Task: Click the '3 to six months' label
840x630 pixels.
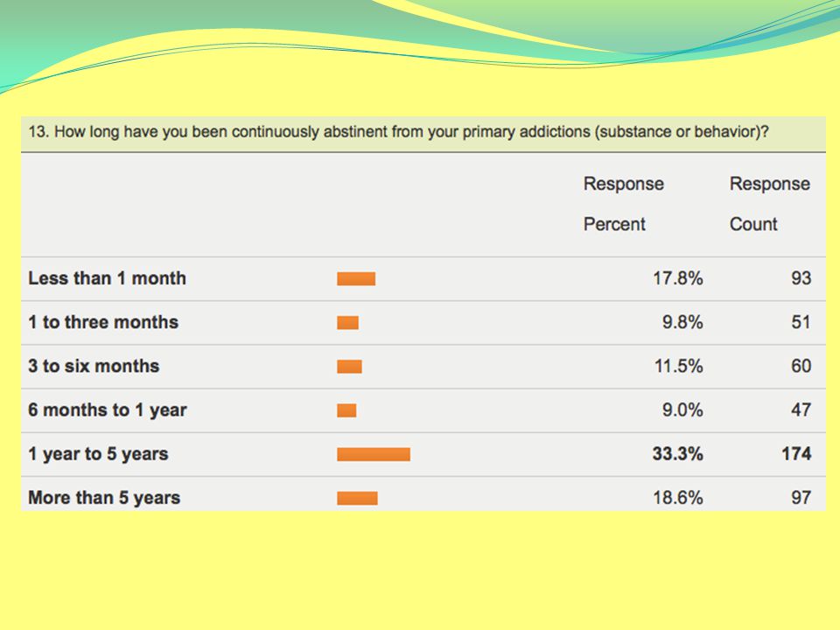Action: click(x=94, y=366)
